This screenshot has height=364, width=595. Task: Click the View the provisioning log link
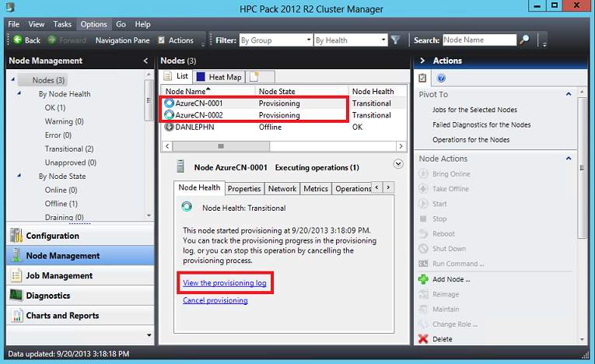(225, 283)
